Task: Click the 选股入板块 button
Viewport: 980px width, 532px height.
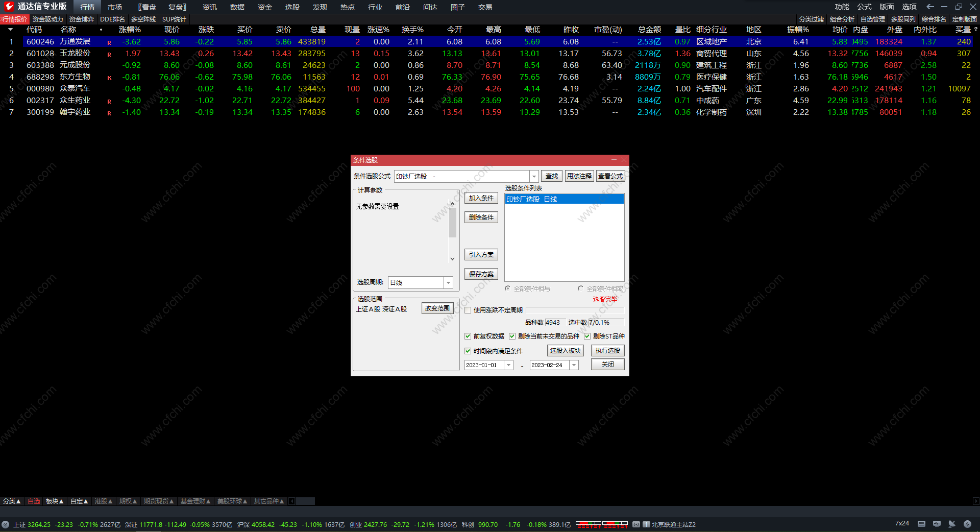Action: click(x=566, y=351)
